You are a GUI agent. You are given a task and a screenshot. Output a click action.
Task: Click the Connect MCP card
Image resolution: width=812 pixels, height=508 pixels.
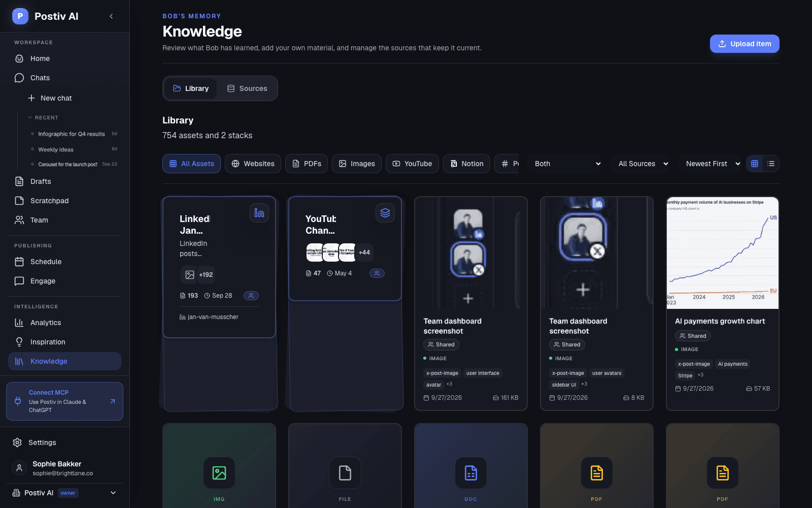click(64, 401)
